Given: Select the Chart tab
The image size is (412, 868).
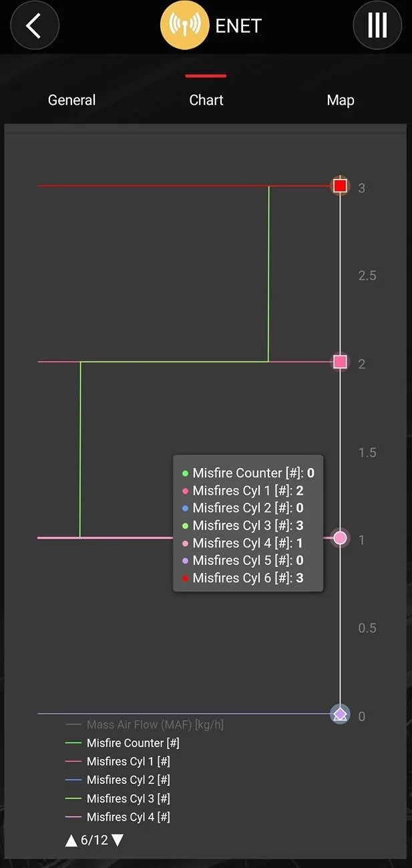Looking at the screenshot, I should (x=206, y=100).
